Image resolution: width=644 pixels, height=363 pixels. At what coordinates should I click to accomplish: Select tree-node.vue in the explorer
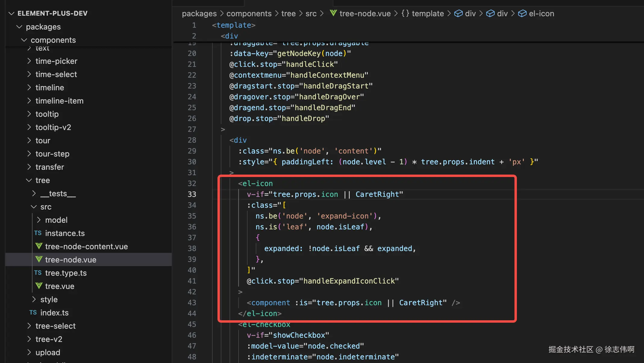(x=70, y=260)
